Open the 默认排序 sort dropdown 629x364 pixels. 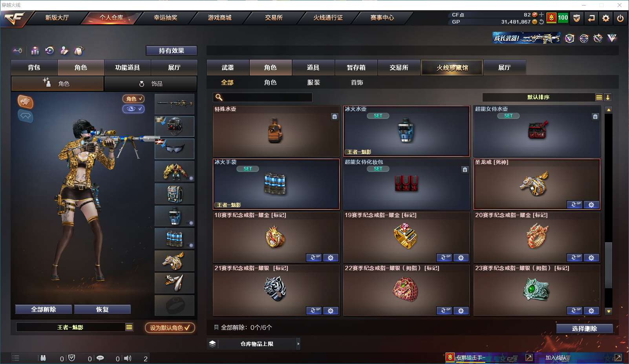pyautogui.click(x=599, y=97)
